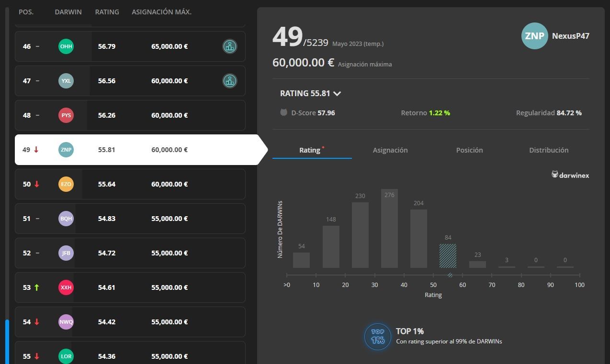Click the darwinex logo on chart
Screen dimensions: 610x364
[x=570, y=175]
